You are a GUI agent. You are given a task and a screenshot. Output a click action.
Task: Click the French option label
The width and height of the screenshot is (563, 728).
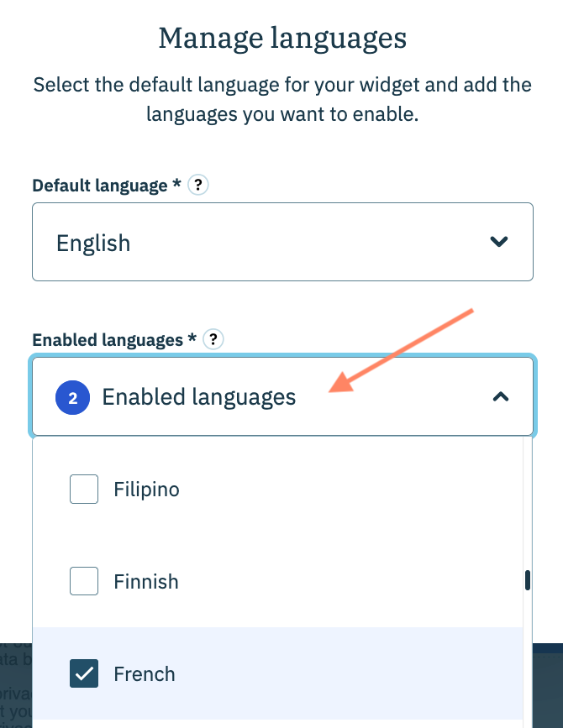(145, 673)
